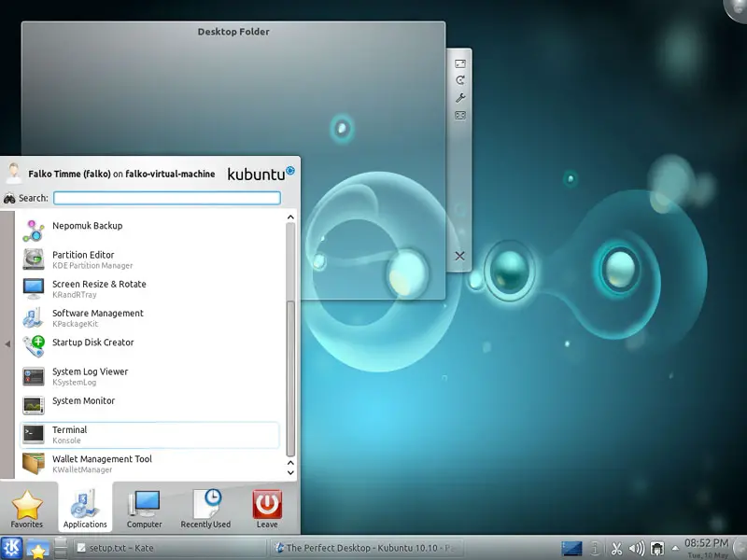Image resolution: width=747 pixels, height=560 pixels.
Task: Open Screen Resize & Rotate icon
Action: pos(34,288)
